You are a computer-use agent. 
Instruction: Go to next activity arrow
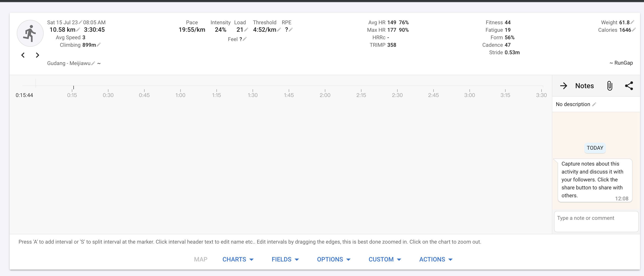point(37,55)
